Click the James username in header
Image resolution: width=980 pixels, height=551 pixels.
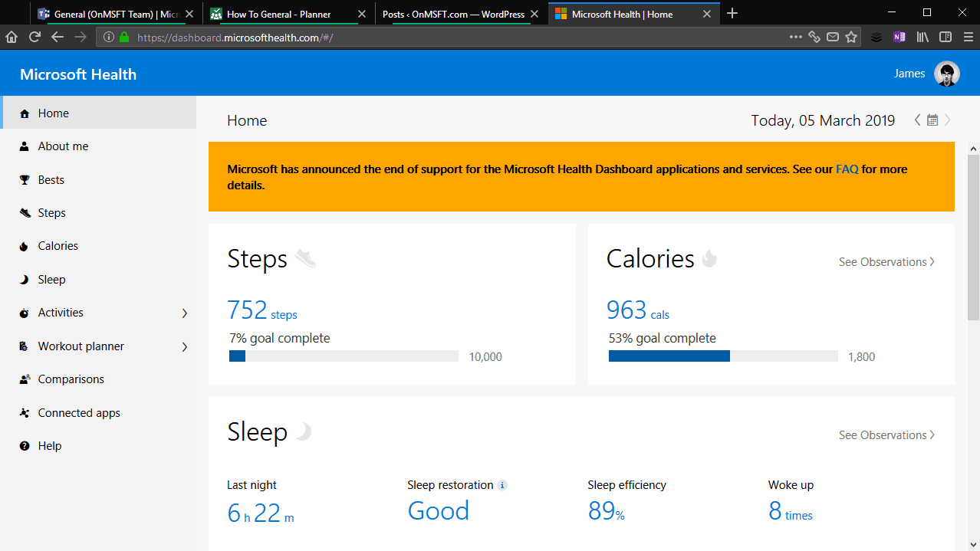point(909,74)
